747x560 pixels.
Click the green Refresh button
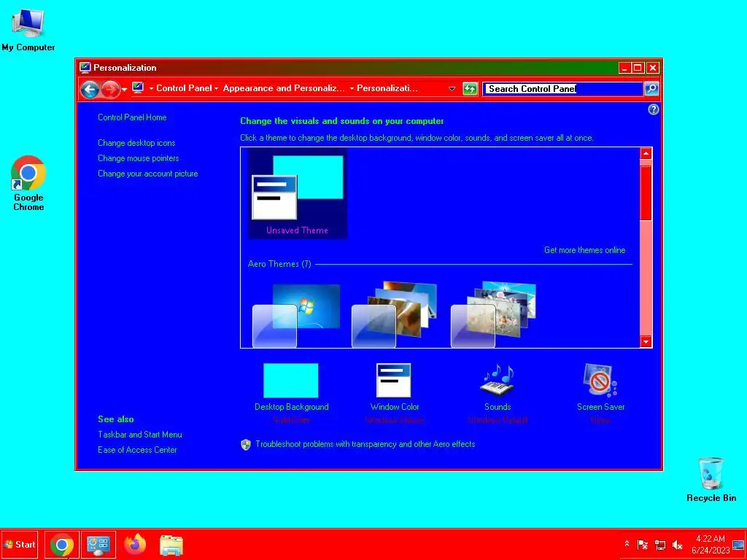coord(470,89)
